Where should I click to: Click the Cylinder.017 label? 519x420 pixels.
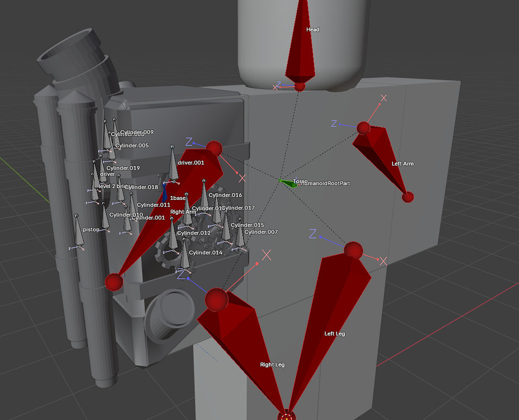coord(238,208)
